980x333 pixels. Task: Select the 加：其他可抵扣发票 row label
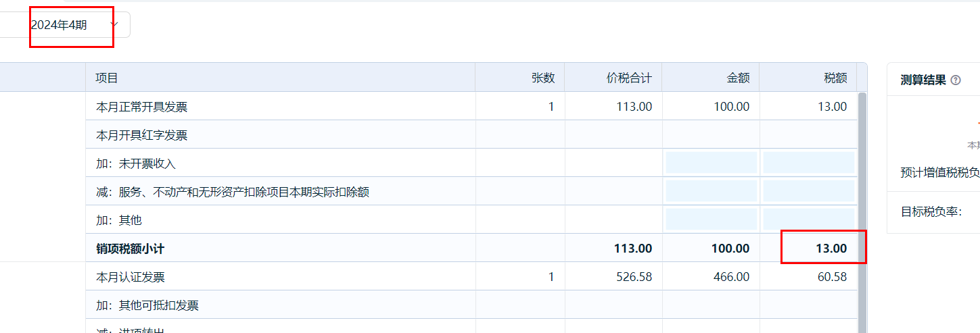point(147,305)
